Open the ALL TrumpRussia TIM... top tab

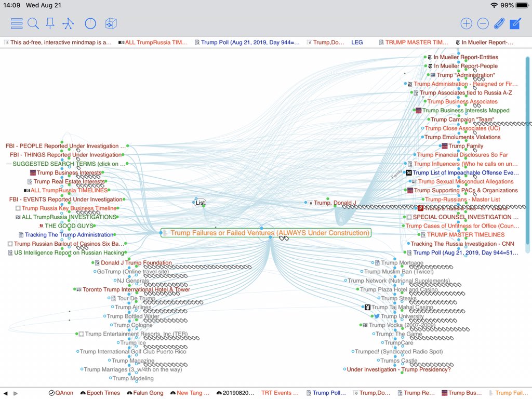pos(153,43)
